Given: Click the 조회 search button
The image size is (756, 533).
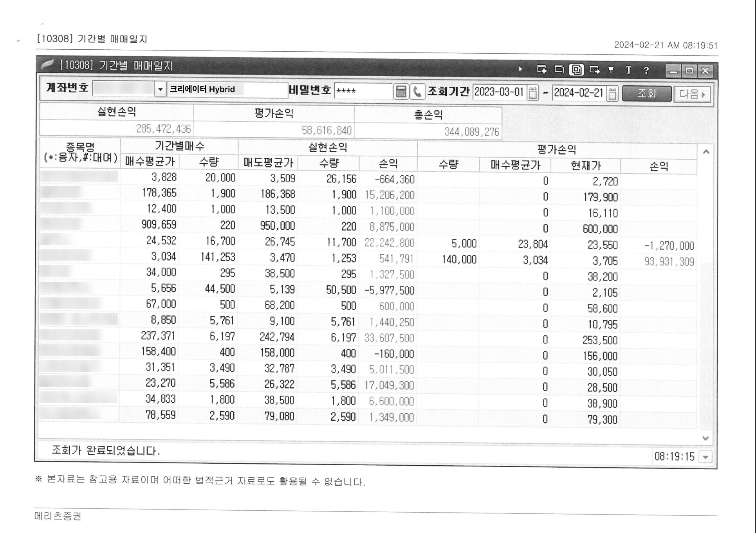Looking at the screenshot, I should click(646, 94).
